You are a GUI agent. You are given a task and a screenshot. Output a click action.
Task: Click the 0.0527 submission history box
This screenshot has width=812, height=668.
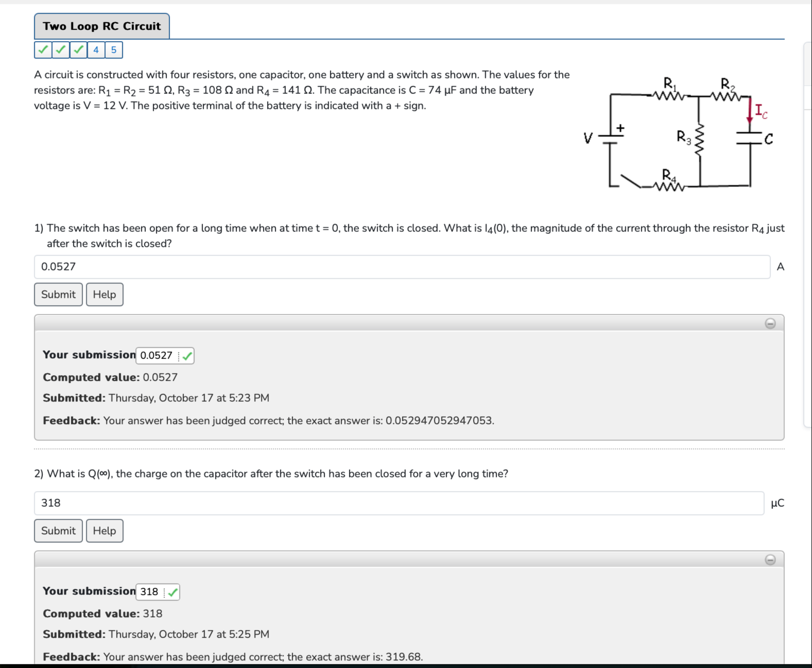pyautogui.click(x=156, y=355)
